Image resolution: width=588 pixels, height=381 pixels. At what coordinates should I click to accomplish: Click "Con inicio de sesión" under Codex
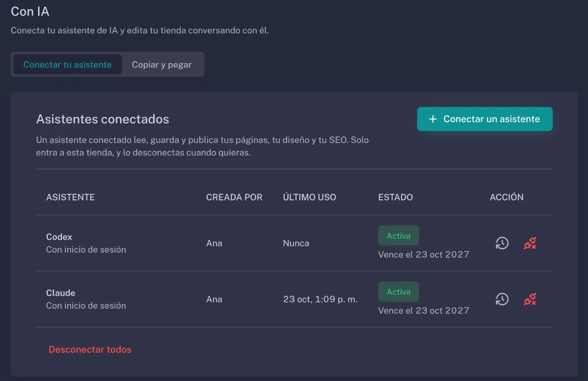tap(86, 249)
